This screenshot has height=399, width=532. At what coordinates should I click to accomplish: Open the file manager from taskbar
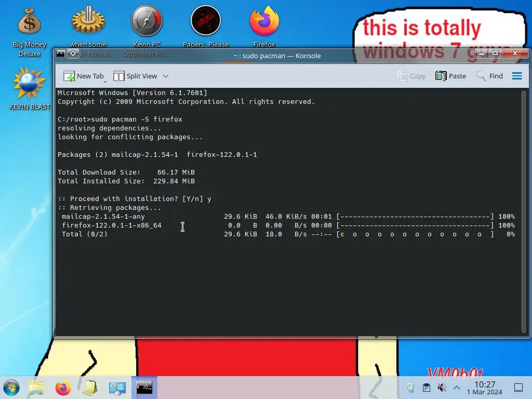click(36, 388)
